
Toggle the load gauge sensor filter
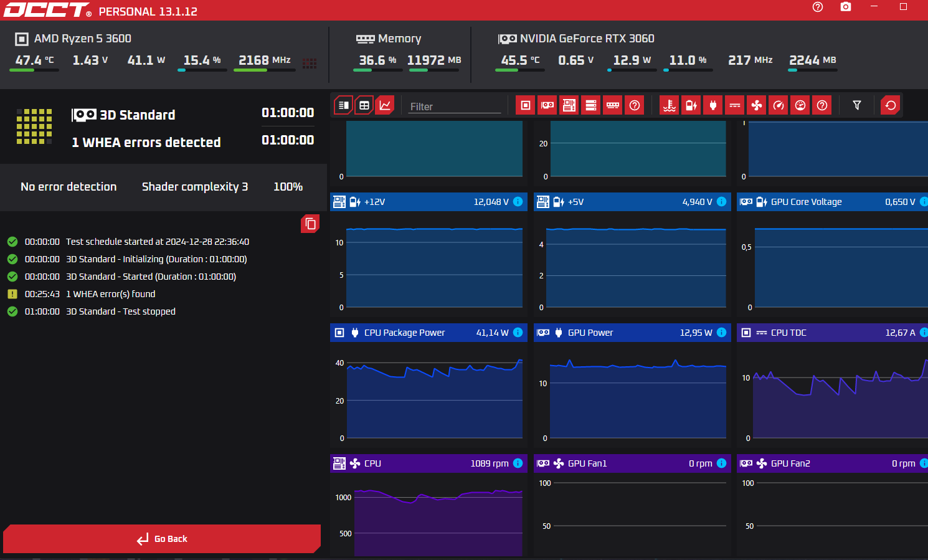[x=800, y=105]
